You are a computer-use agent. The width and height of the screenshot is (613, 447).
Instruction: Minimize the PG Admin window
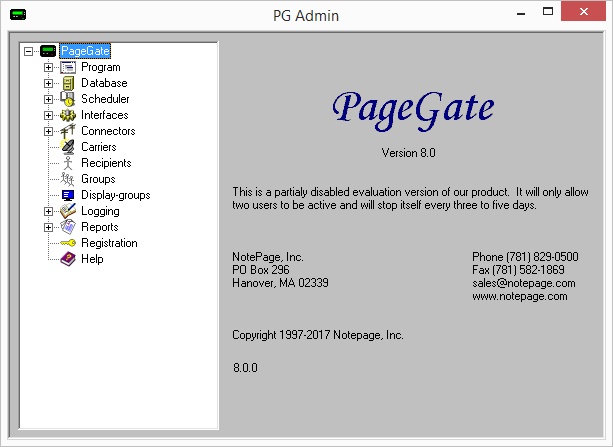tap(521, 13)
